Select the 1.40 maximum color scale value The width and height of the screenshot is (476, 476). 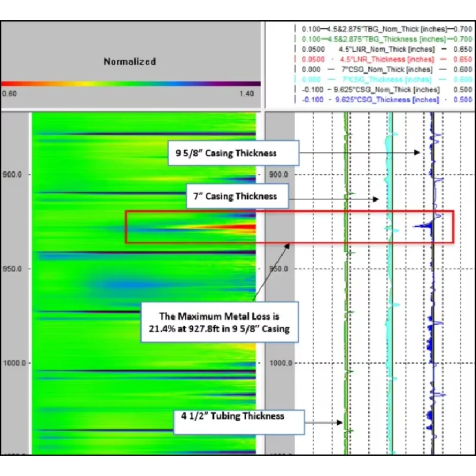pyautogui.click(x=246, y=94)
